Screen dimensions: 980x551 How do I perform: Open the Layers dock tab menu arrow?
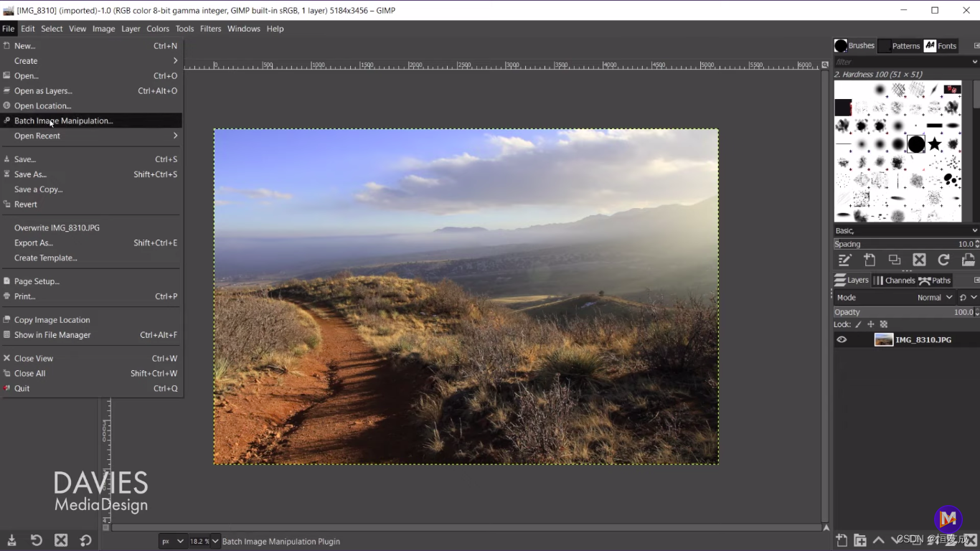976,280
